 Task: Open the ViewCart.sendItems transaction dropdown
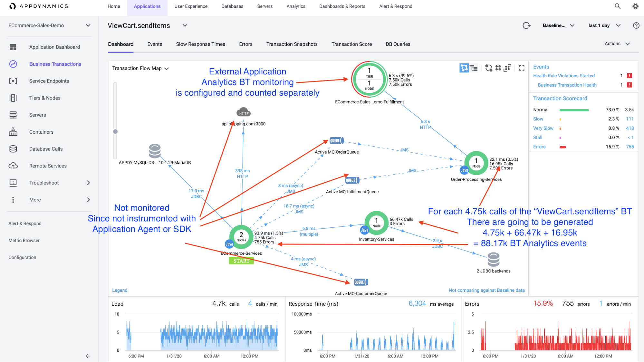pyautogui.click(x=185, y=25)
